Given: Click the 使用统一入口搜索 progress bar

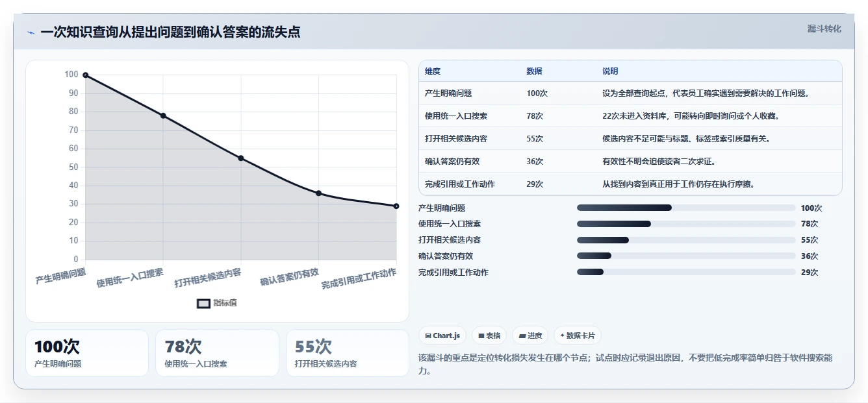Looking at the screenshot, I should 686,224.
